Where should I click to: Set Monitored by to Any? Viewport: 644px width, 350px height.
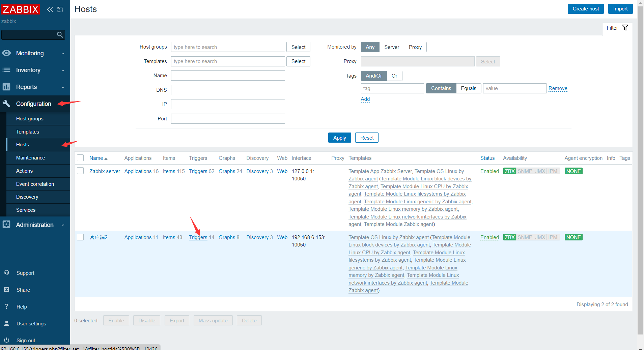[x=370, y=47]
